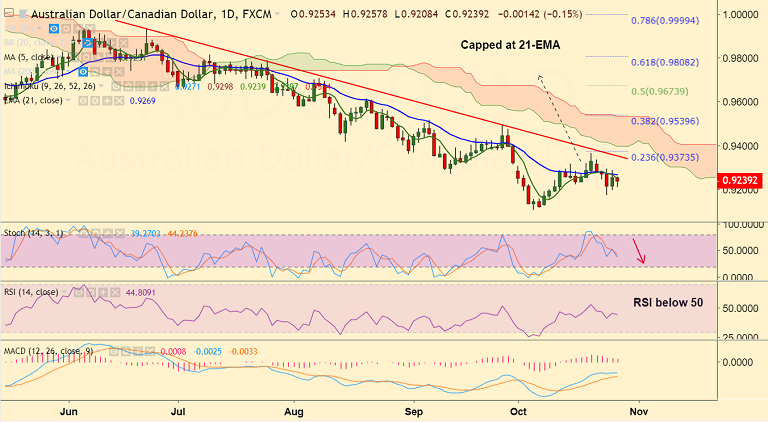Select the 0.382(0.95396) Fibonacci label
This screenshot has width=768, height=422.
[665, 121]
